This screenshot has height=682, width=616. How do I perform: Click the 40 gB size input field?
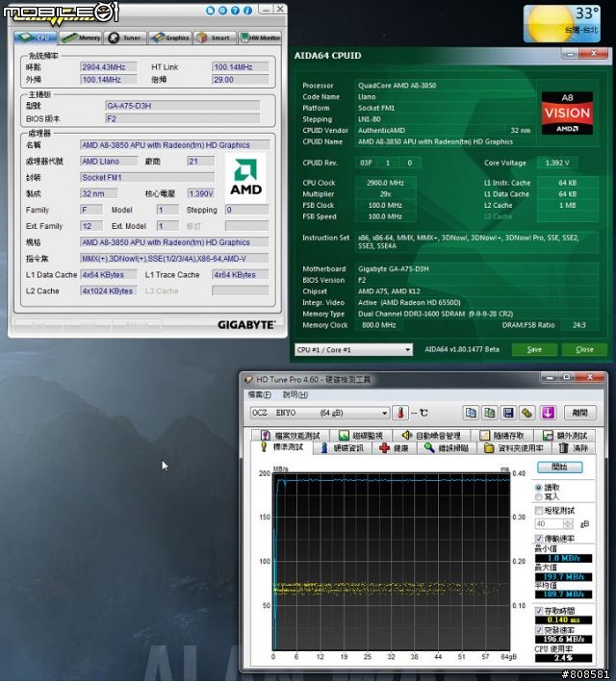(550, 524)
